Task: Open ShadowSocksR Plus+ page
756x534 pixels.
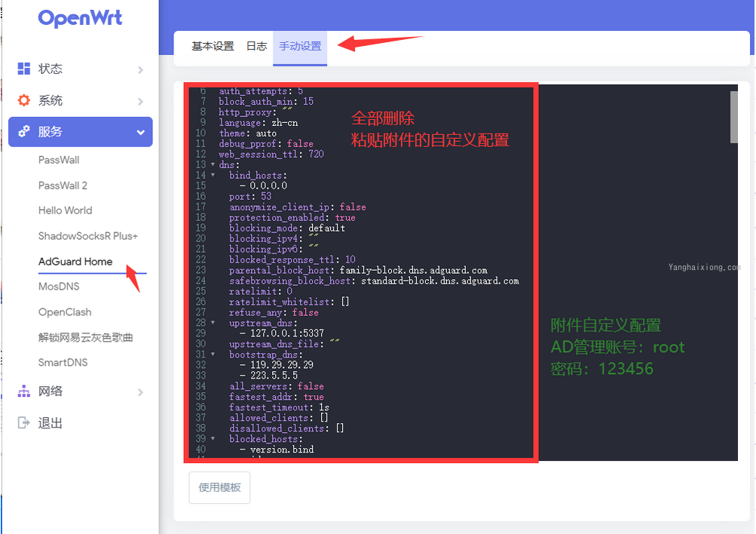Action: tap(87, 236)
